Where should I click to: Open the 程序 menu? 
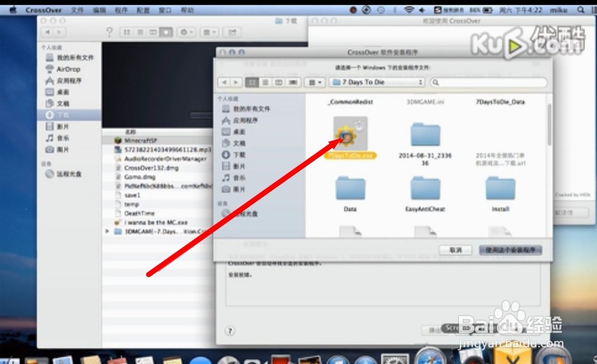point(121,10)
